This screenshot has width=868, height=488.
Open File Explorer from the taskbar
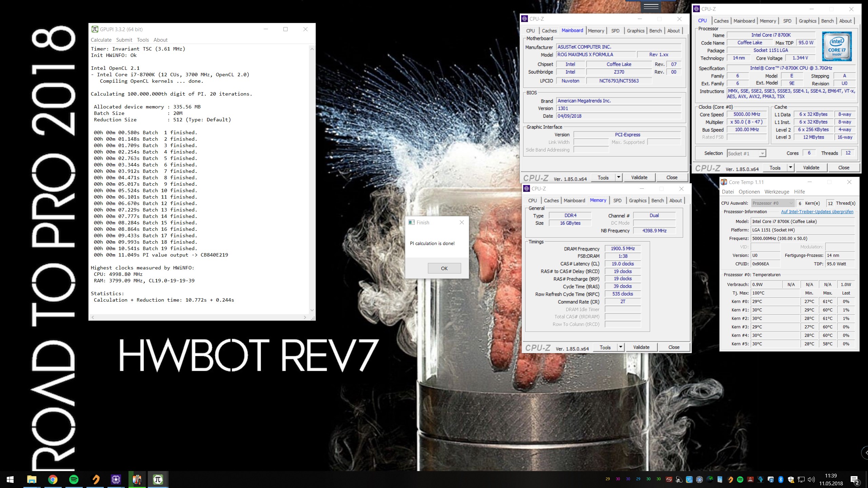tap(32, 480)
